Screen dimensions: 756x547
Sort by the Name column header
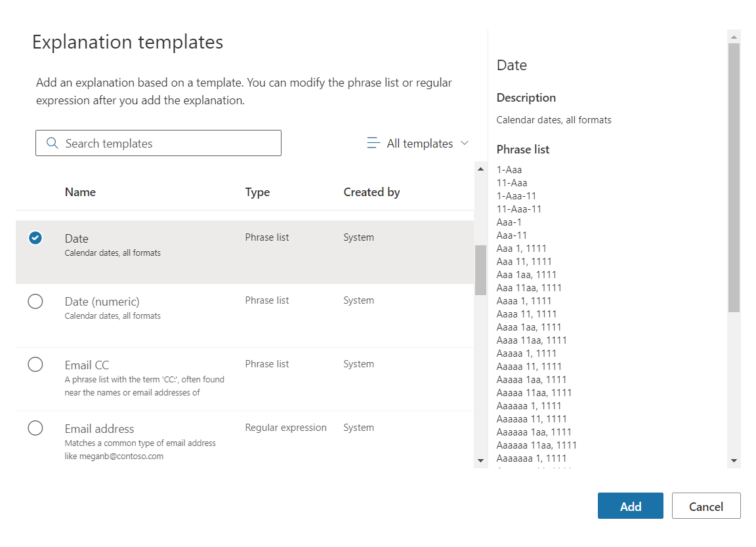coord(80,192)
